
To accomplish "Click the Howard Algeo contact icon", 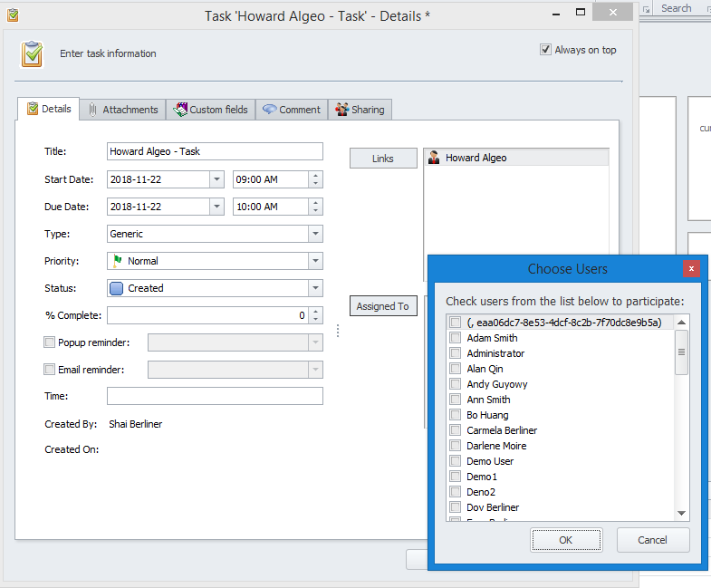I will point(434,158).
